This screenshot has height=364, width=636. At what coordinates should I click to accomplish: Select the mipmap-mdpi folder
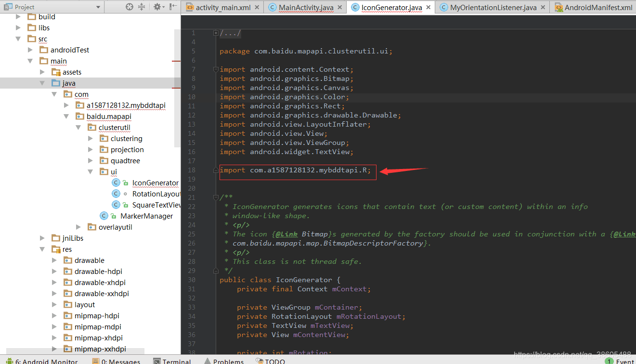pyautogui.click(x=97, y=326)
